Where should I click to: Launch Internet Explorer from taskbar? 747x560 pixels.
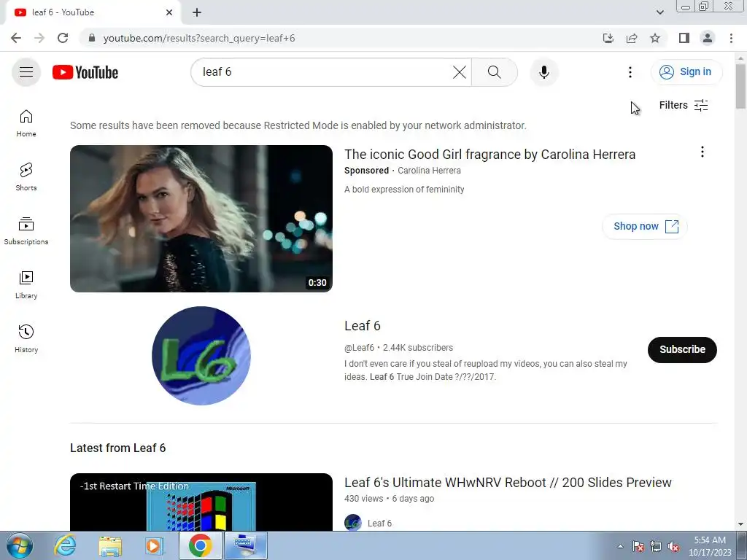(x=66, y=545)
